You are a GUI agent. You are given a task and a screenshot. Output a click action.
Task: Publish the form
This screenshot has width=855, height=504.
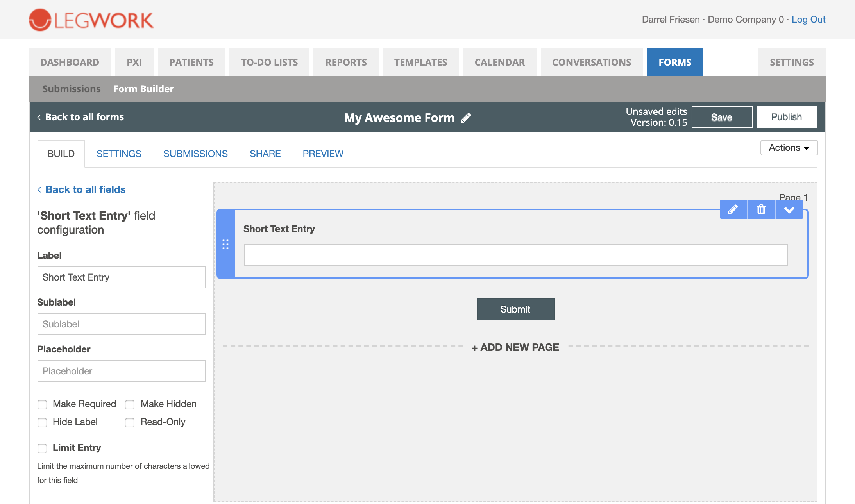[x=786, y=117]
